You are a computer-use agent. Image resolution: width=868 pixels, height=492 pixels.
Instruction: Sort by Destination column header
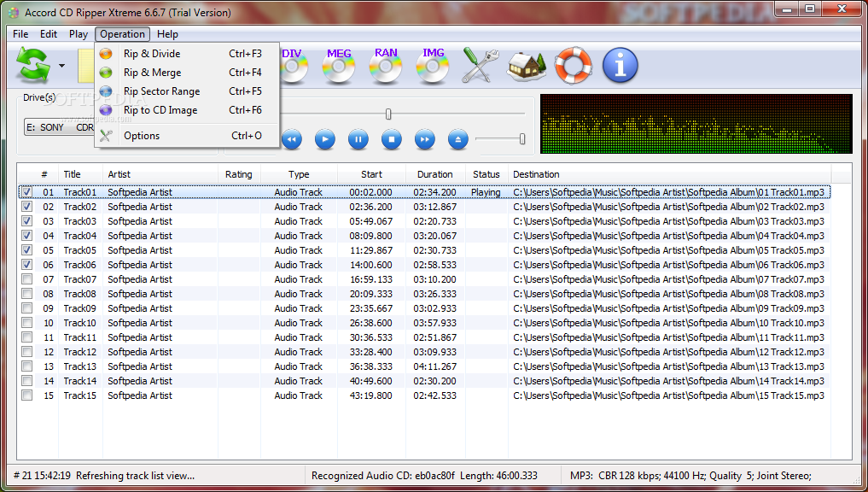click(x=669, y=174)
